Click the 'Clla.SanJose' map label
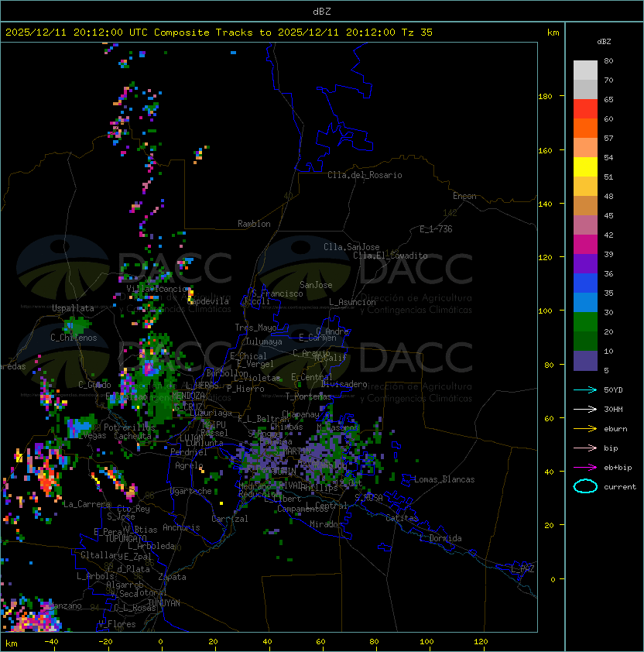This screenshot has width=644, height=652. (351, 247)
